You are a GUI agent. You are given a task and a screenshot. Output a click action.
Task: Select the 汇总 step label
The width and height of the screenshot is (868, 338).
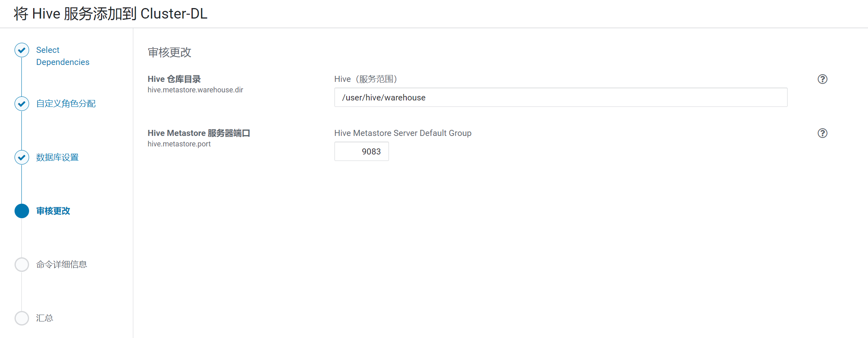pyautogui.click(x=44, y=318)
